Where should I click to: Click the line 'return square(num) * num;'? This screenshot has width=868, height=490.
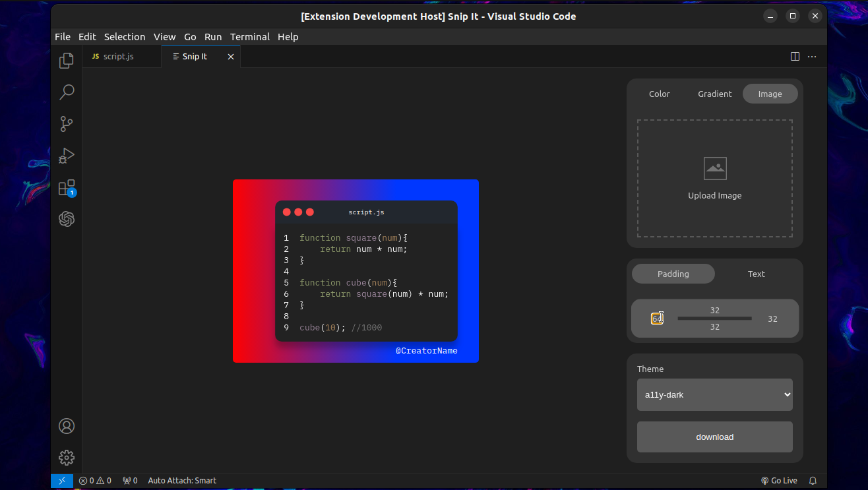click(x=385, y=293)
